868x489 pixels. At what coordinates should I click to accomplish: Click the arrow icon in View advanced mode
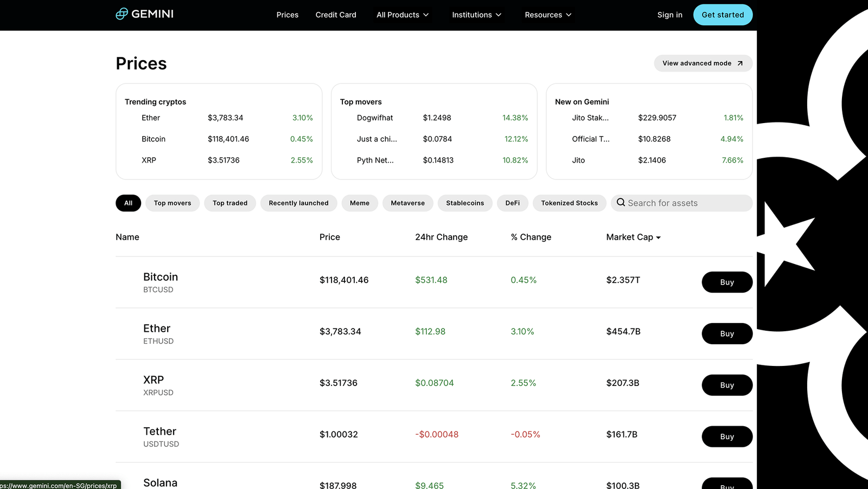pyautogui.click(x=739, y=63)
